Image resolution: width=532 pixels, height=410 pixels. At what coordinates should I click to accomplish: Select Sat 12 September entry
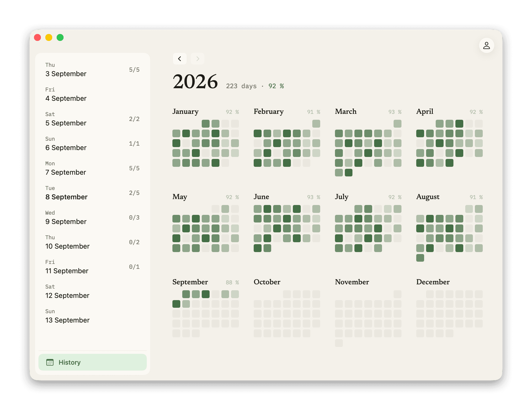coord(93,292)
